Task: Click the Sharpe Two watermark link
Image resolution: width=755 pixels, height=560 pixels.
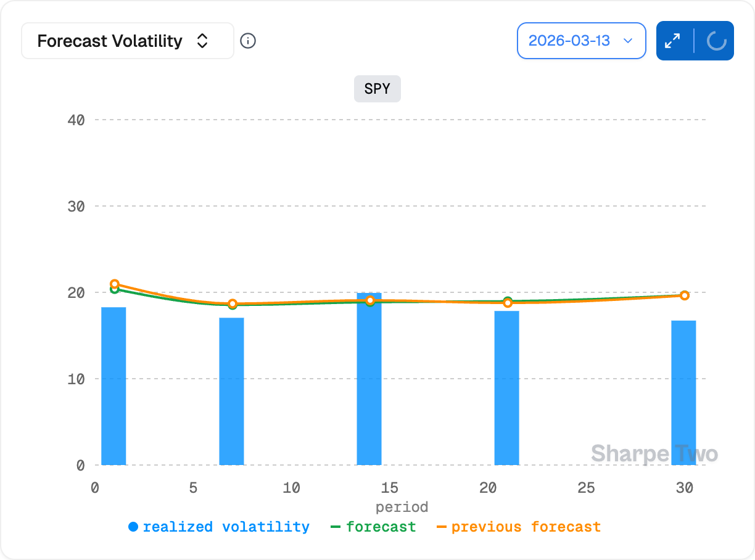Action: point(654,454)
